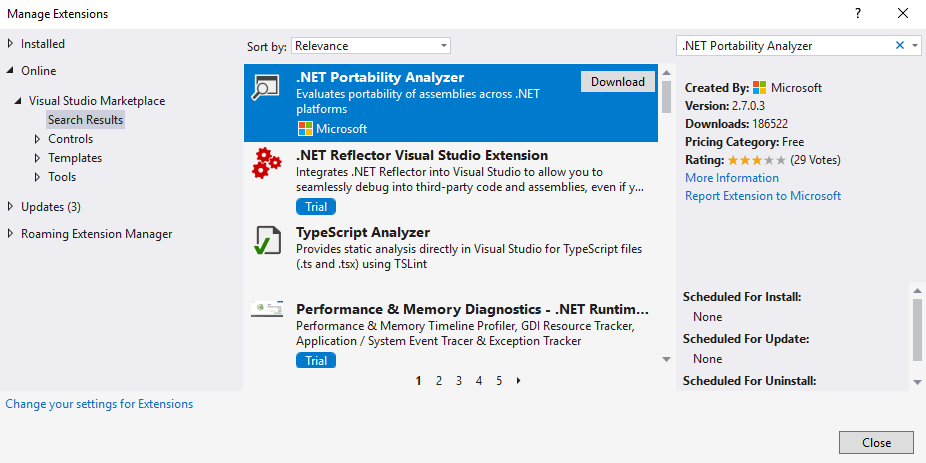This screenshot has width=926, height=463.
Task: Click the star rating of the extension
Action: tap(757, 160)
